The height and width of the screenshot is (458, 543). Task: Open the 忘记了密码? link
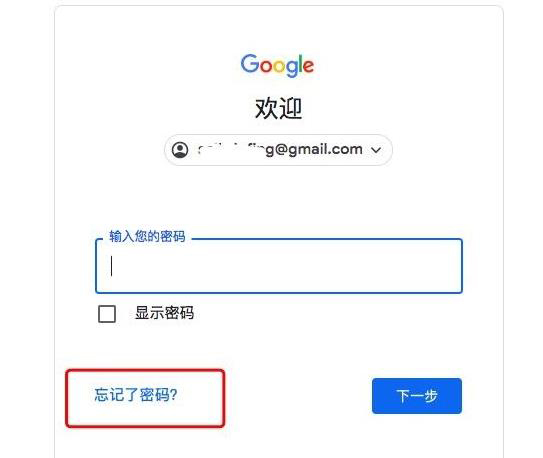tap(136, 395)
